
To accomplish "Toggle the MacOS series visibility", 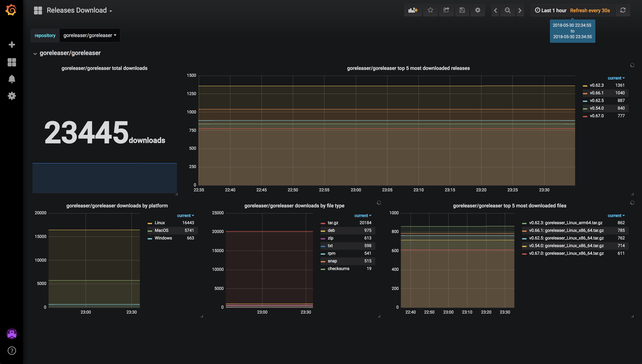I will 161,230.
